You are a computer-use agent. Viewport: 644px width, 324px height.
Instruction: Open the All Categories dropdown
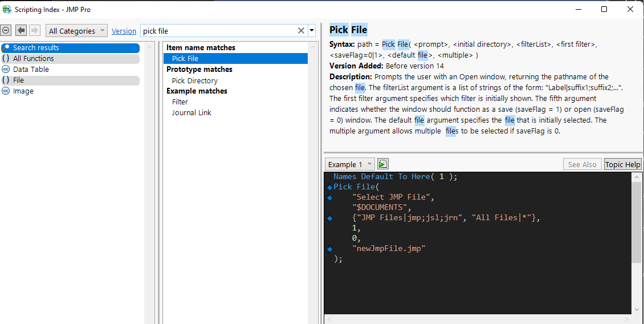pos(77,31)
